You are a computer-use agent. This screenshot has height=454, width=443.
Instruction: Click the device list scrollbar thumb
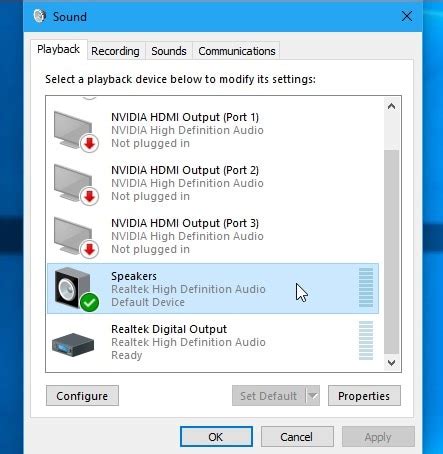392,252
